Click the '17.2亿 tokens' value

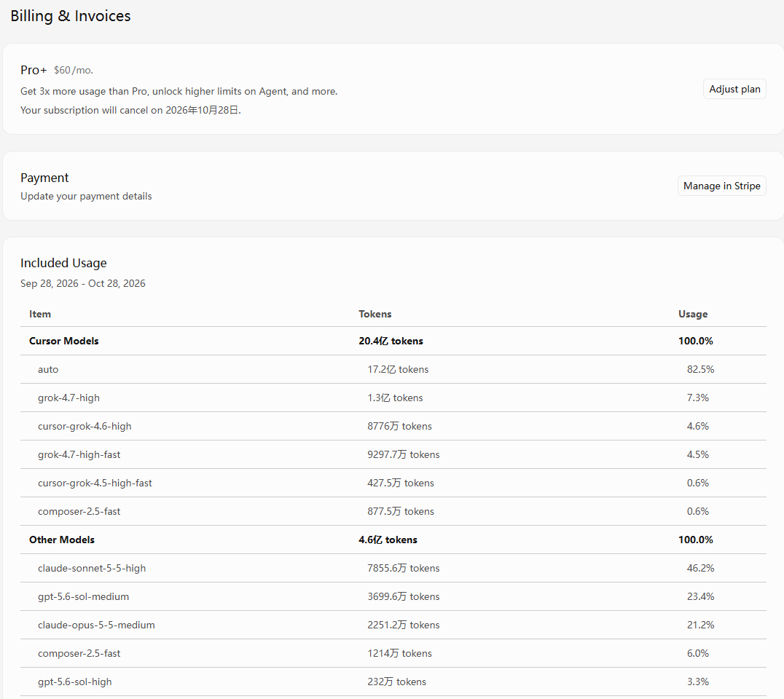pyautogui.click(x=398, y=369)
